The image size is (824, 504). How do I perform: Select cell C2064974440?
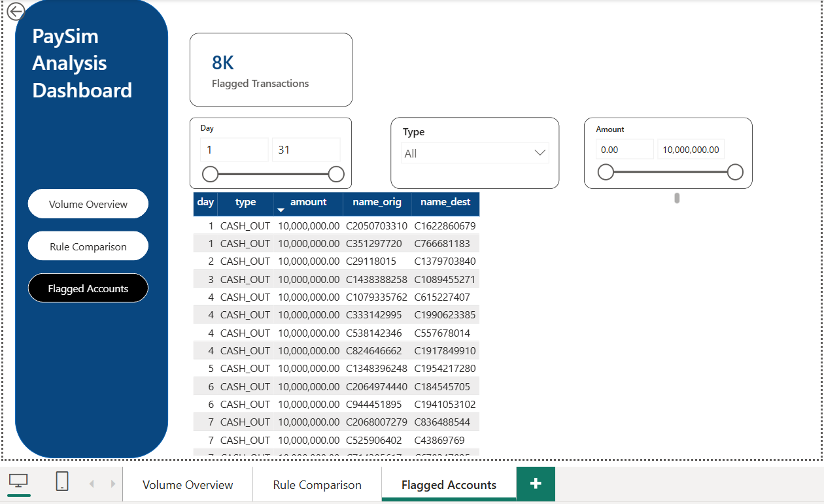click(377, 386)
